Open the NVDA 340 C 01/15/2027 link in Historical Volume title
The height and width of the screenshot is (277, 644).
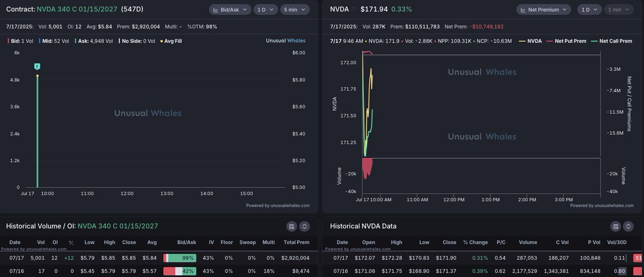(118, 226)
